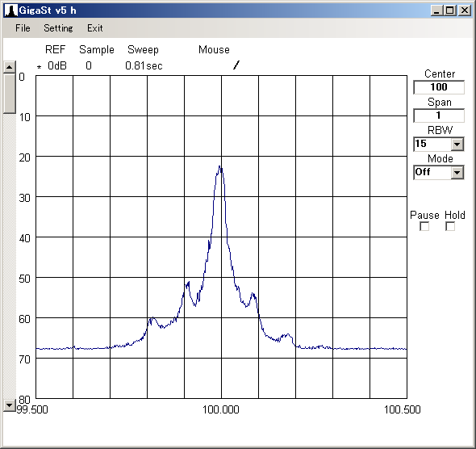Enable the Pause checkbox
Viewport: 476px width, 449px height.
(x=424, y=226)
